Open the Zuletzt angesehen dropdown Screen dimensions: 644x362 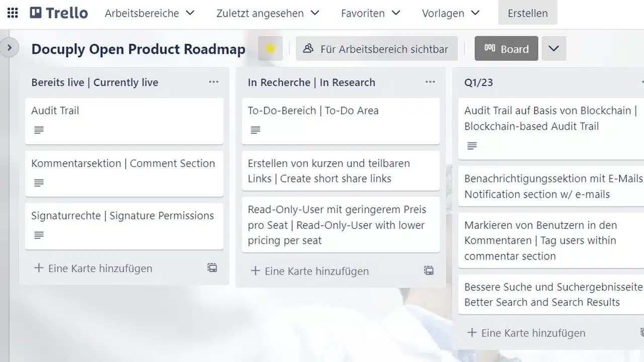268,13
